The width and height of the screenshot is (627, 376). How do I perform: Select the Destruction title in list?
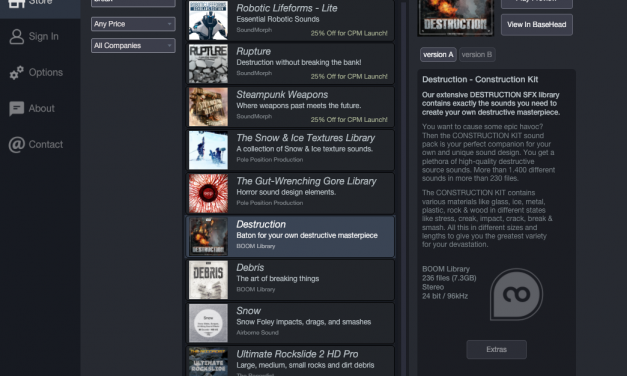(261, 224)
